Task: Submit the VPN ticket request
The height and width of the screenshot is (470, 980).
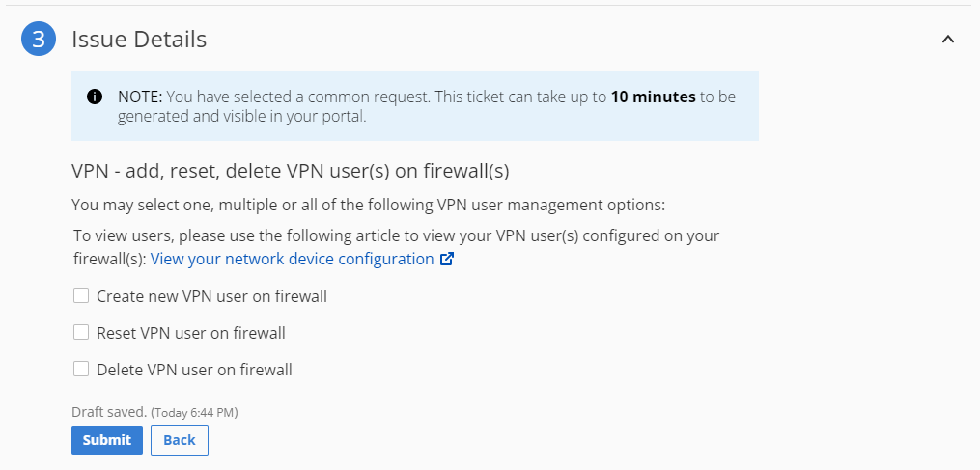Action: 107,440
